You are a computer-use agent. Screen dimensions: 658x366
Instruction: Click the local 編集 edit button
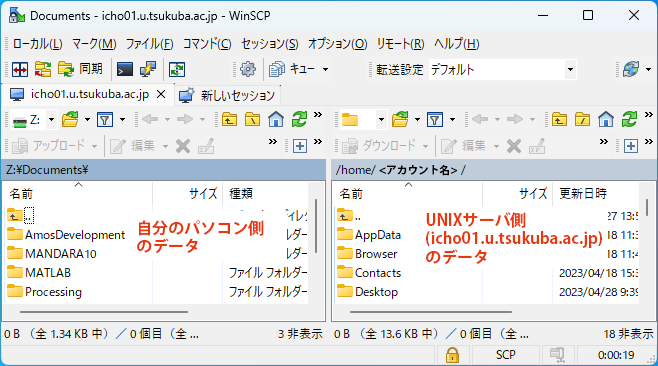(x=133, y=146)
